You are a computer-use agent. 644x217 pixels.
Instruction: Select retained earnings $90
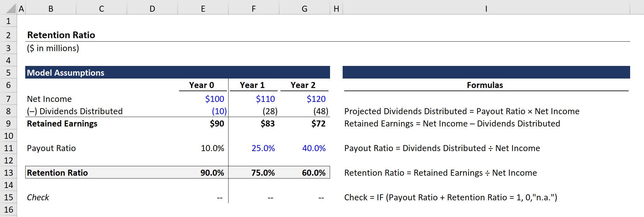pos(217,123)
